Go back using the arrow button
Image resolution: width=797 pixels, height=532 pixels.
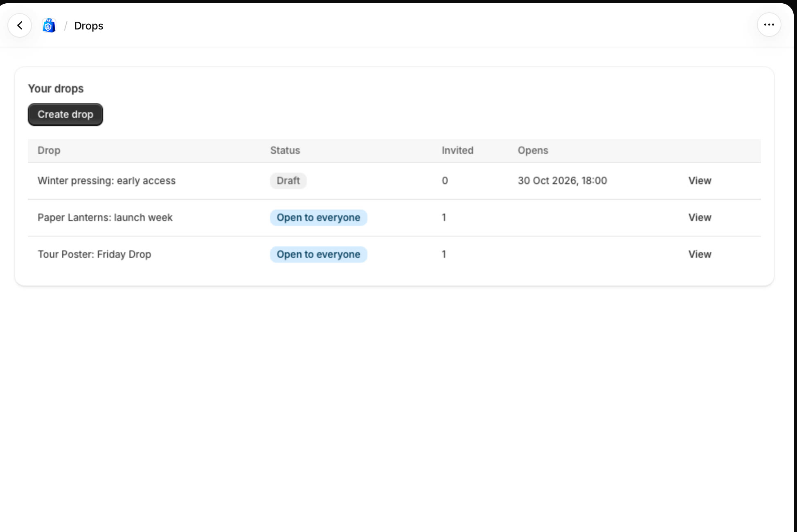tap(20, 25)
